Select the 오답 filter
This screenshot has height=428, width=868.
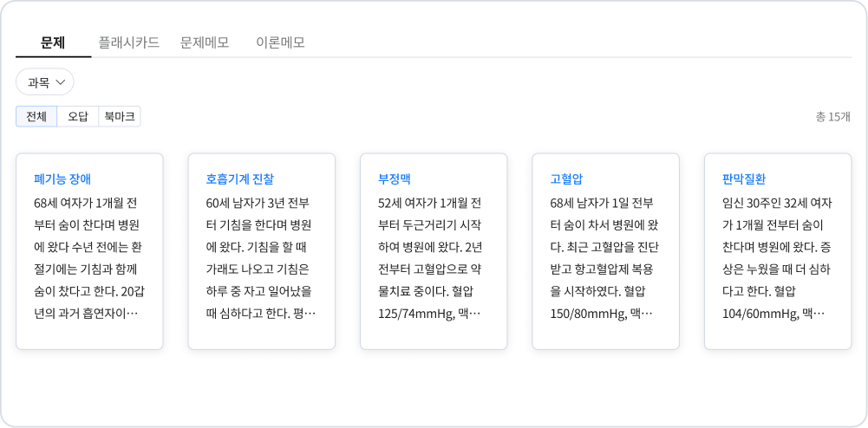[x=77, y=117]
